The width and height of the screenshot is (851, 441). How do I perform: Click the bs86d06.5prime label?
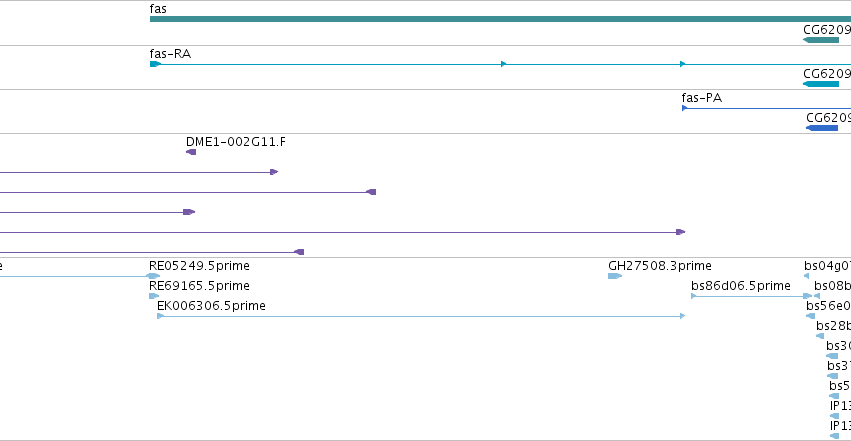[x=740, y=286]
